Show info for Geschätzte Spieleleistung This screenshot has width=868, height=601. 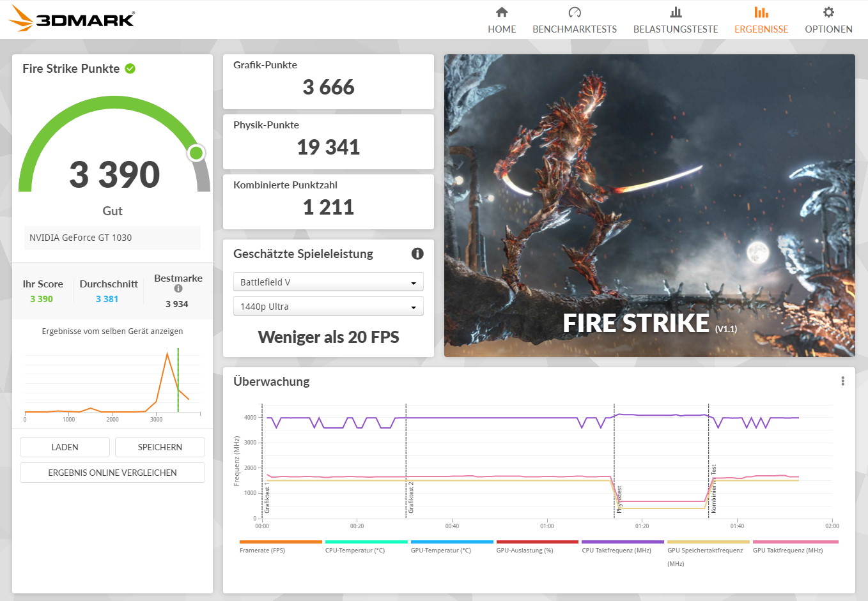[417, 254]
